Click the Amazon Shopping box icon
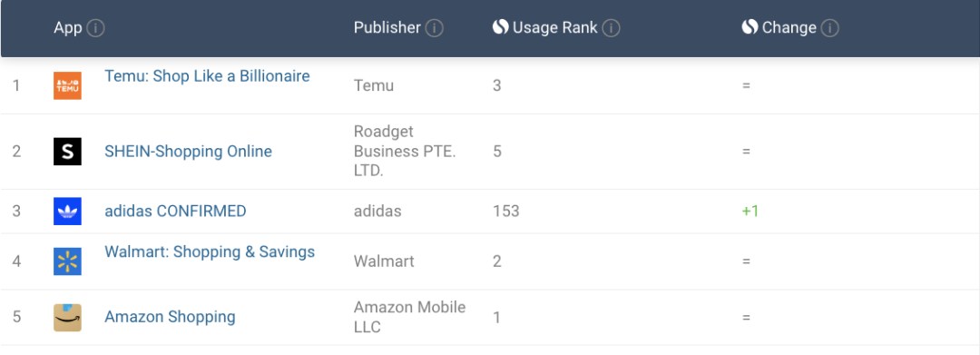Screen dimensions: 980x355 coord(67,318)
